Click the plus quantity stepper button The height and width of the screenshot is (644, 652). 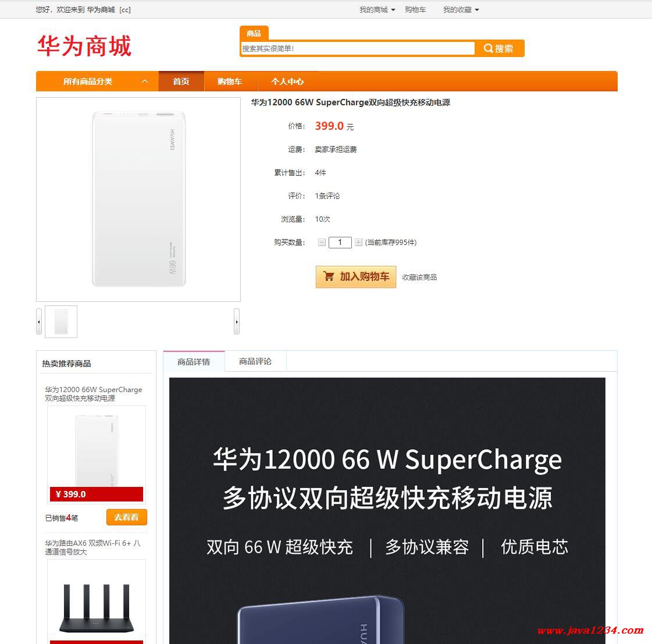tap(358, 243)
